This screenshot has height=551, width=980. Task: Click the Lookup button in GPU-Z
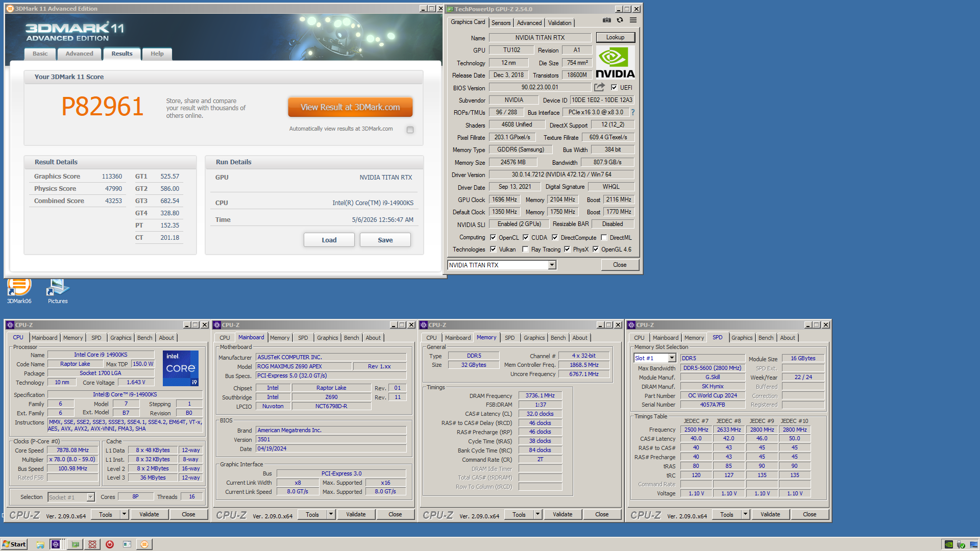(615, 37)
